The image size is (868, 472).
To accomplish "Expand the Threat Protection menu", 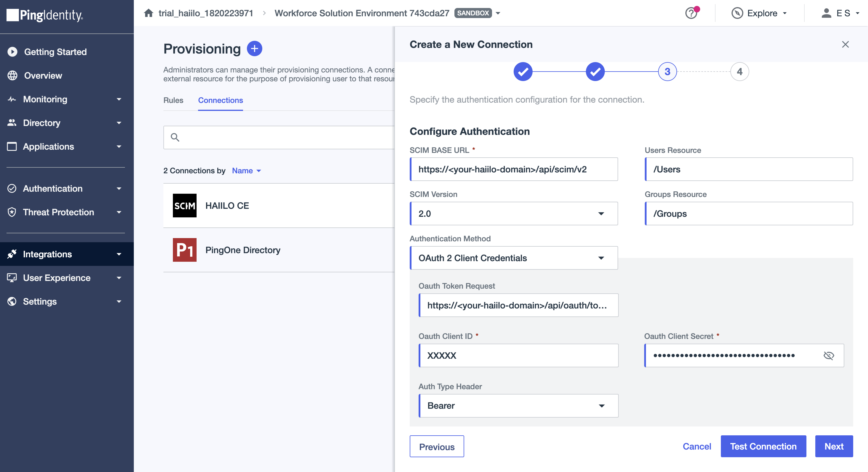I will coord(119,212).
